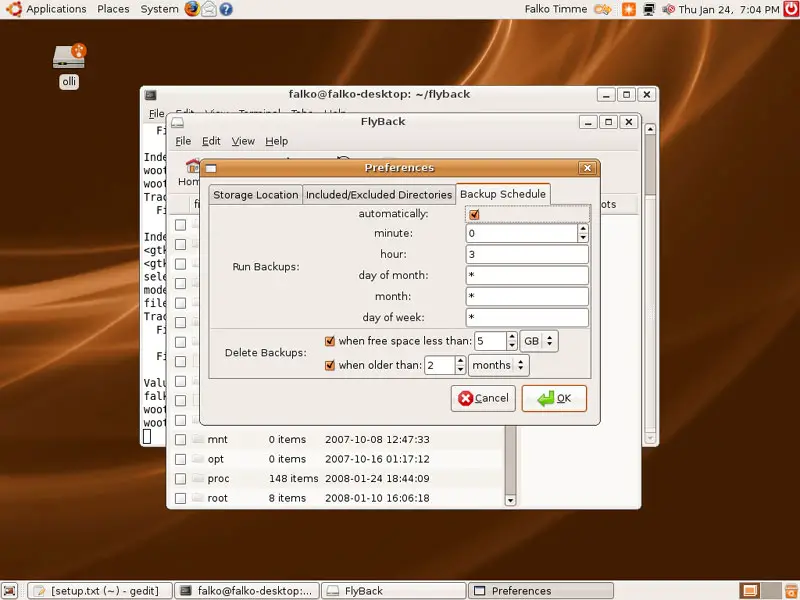Click the network monitor tray icon
Screen dimensions: 800x600
(649, 9)
